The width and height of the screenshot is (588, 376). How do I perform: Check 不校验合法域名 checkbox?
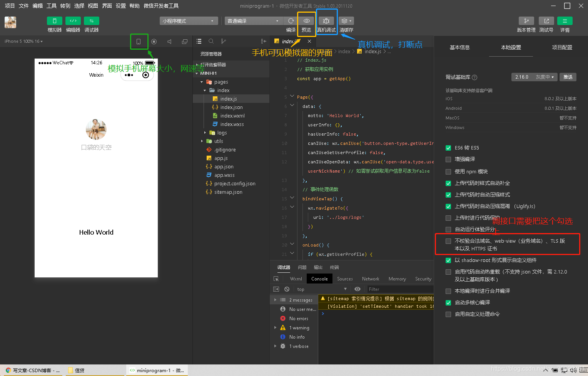point(448,241)
